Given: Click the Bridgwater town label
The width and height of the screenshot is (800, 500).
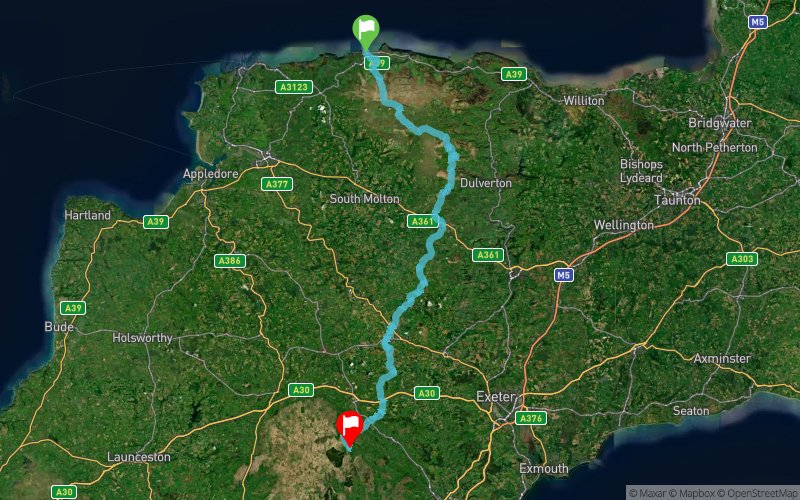Looking at the screenshot, I should tap(719, 123).
